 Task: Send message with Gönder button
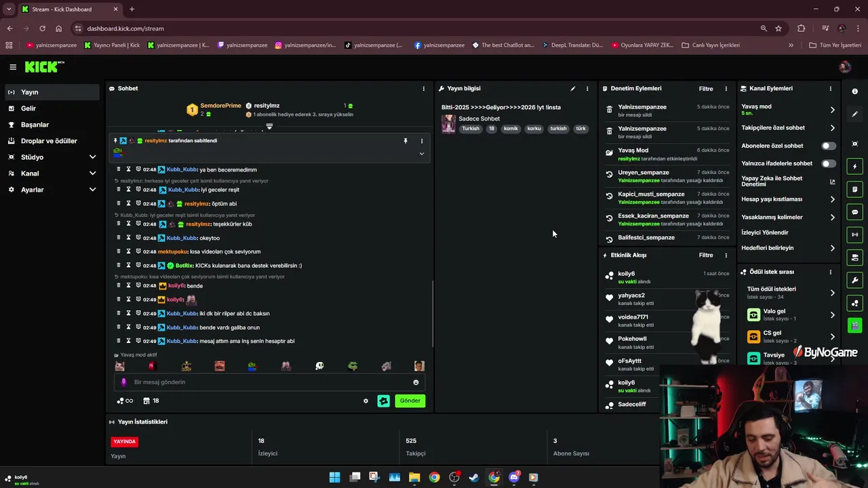tap(410, 401)
